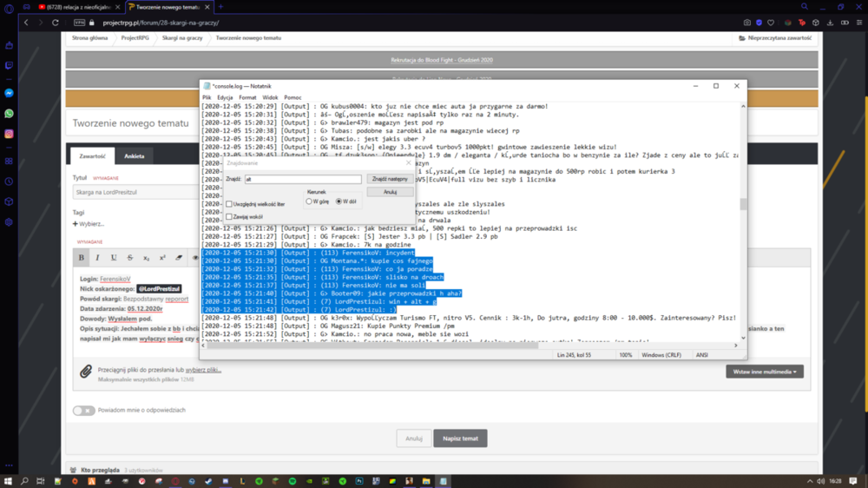Open Task View on the taskbar

pos(41,481)
